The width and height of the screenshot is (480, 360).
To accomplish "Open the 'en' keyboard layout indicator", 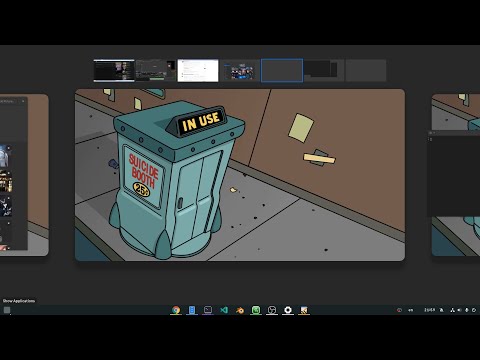I will coord(411,310).
